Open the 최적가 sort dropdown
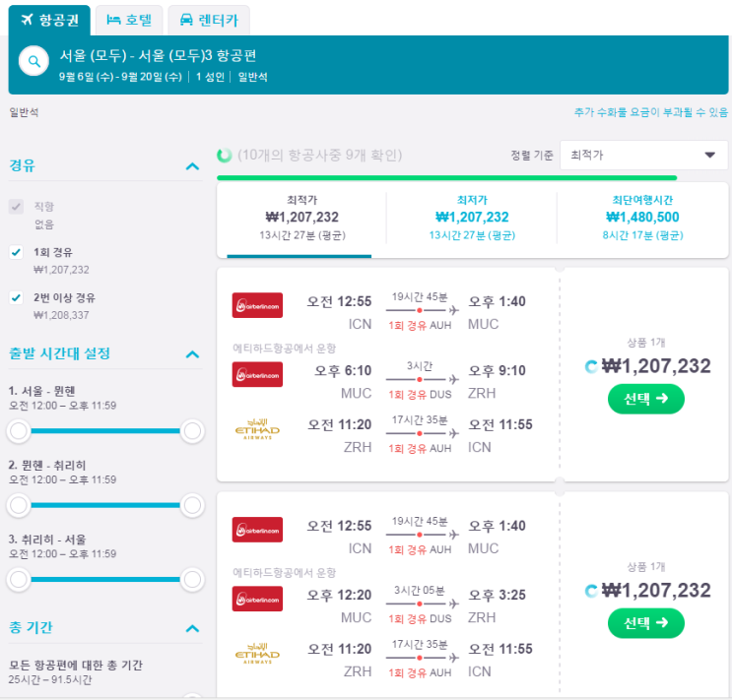 pos(643,156)
